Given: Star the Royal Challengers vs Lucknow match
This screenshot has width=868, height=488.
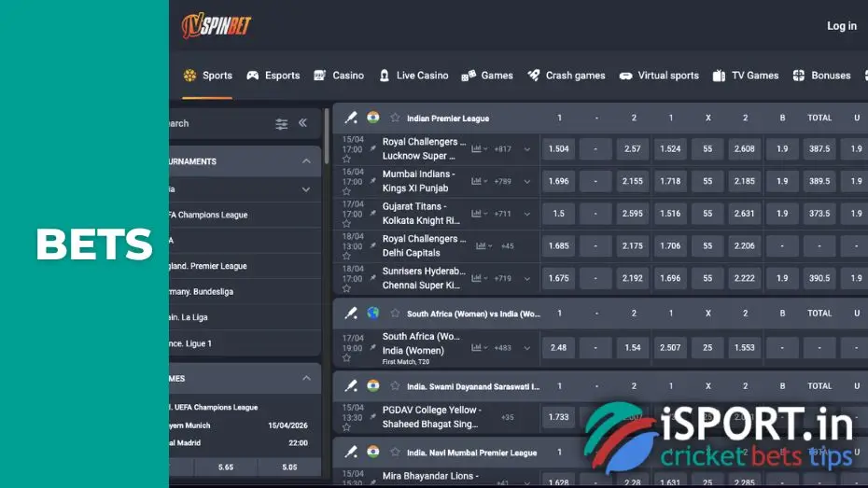Looking at the screenshot, I should (346, 160).
